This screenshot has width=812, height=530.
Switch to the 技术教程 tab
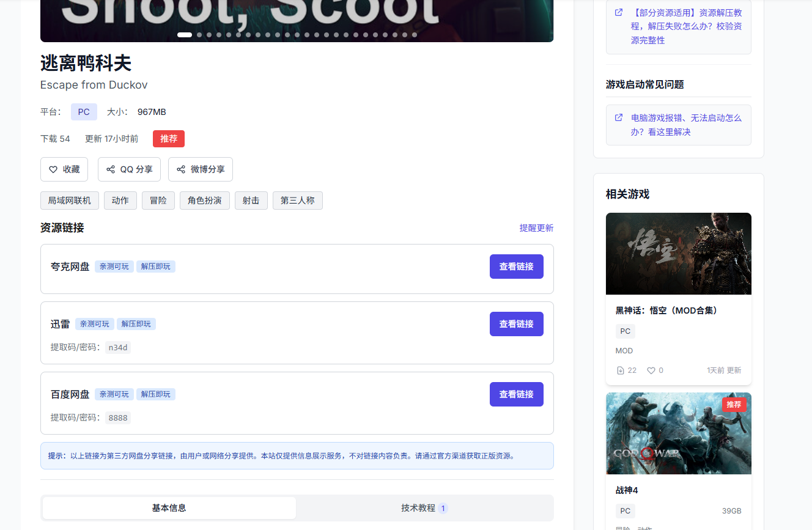coord(424,508)
